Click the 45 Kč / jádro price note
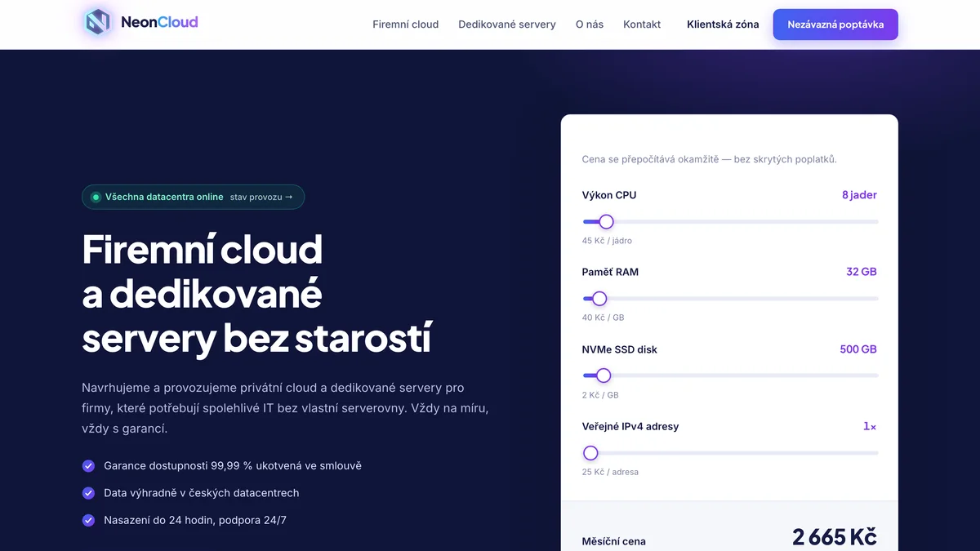 coord(607,241)
